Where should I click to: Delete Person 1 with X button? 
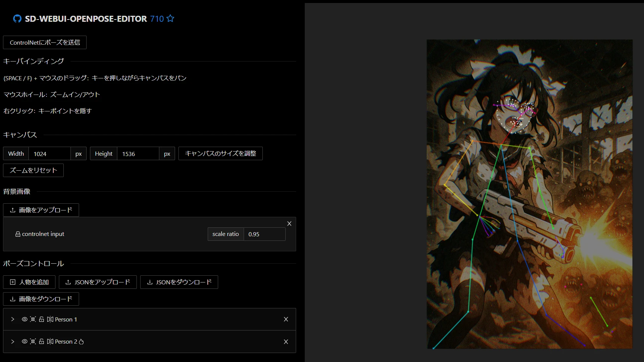click(286, 319)
